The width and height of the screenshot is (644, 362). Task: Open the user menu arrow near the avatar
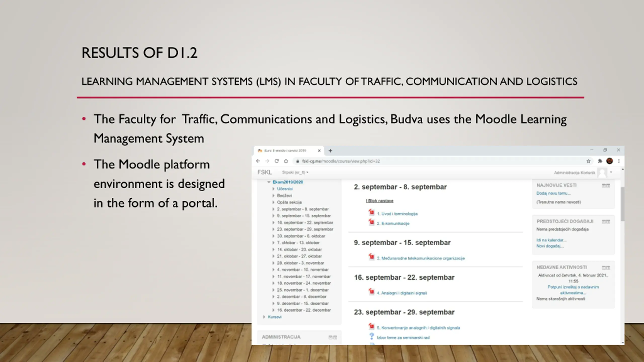pos(611,172)
